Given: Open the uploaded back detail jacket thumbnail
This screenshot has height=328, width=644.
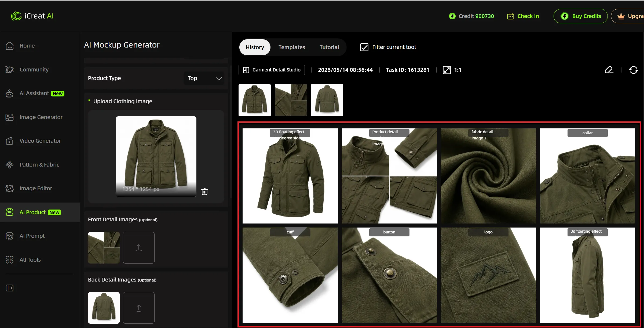Looking at the screenshot, I should 104,308.
